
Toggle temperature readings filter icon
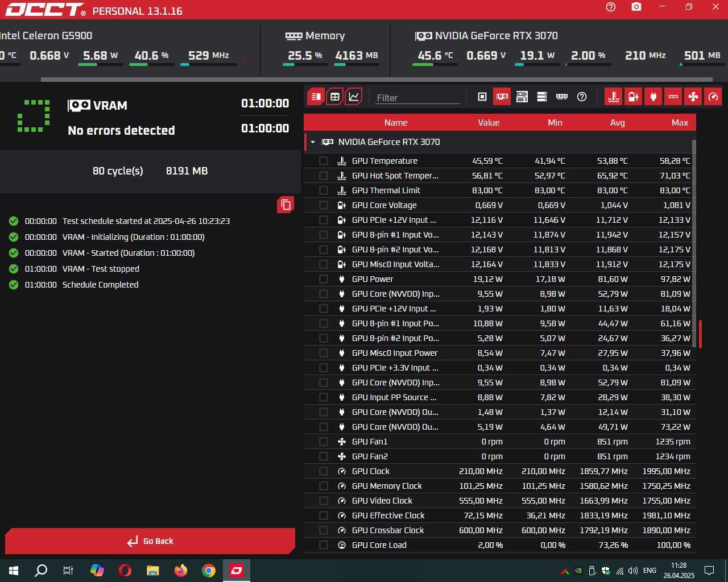click(613, 97)
